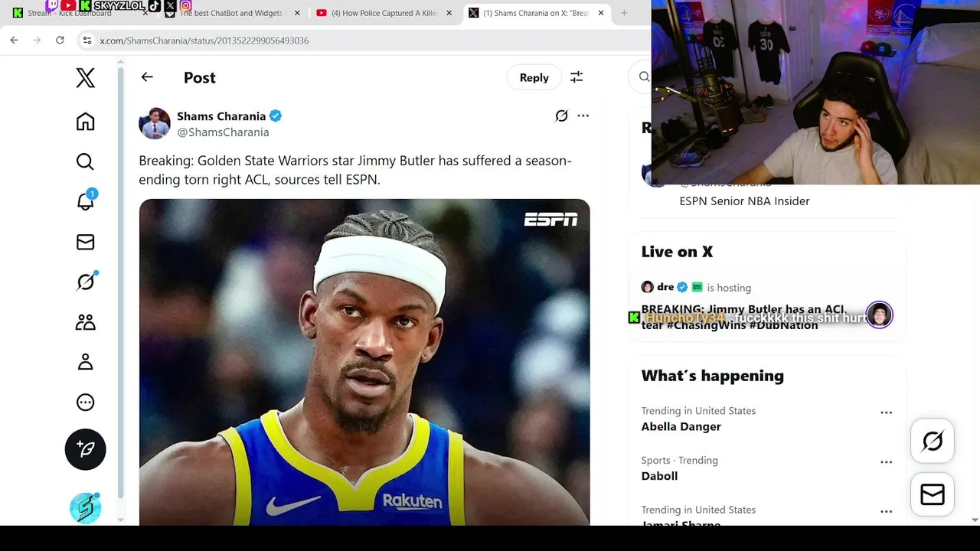The image size is (980, 551).
Task: Switch to Stream - Kick Dashboard tab
Action: click(69, 13)
